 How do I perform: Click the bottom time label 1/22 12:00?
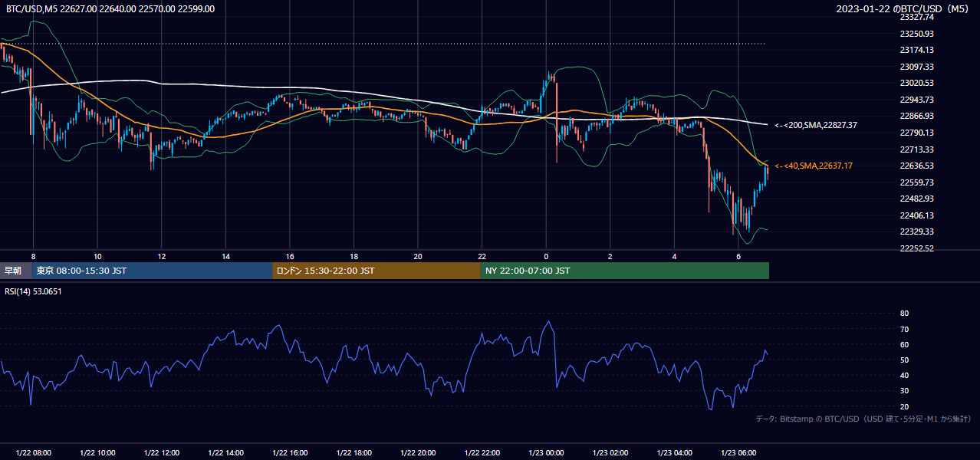(x=162, y=453)
